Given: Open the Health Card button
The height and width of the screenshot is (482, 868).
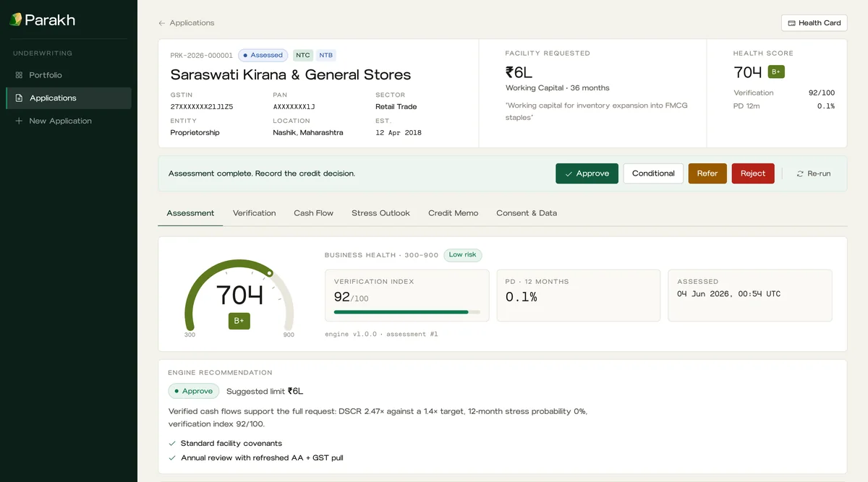Looking at the screenshot, I should (x=814, y=23).
